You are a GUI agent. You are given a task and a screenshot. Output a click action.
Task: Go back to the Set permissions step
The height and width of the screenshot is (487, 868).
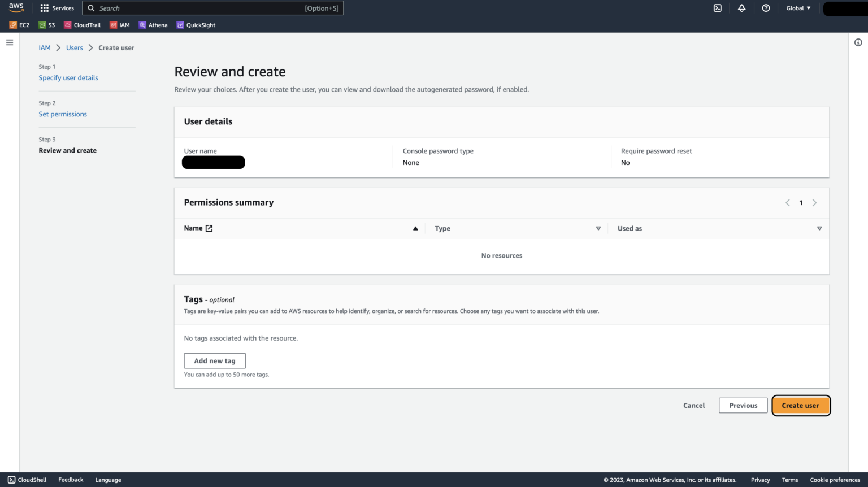click(63, 114)
